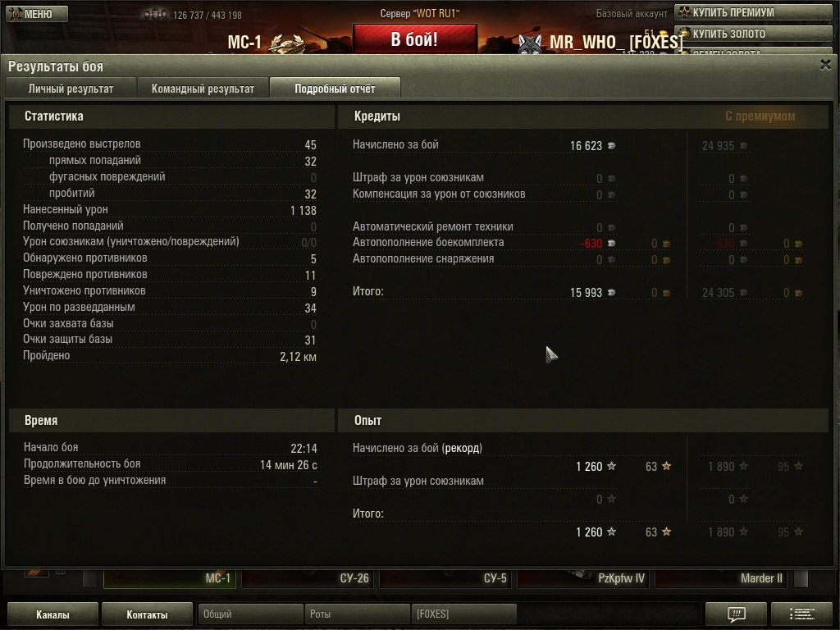Open Каналы chat channels

52,614
